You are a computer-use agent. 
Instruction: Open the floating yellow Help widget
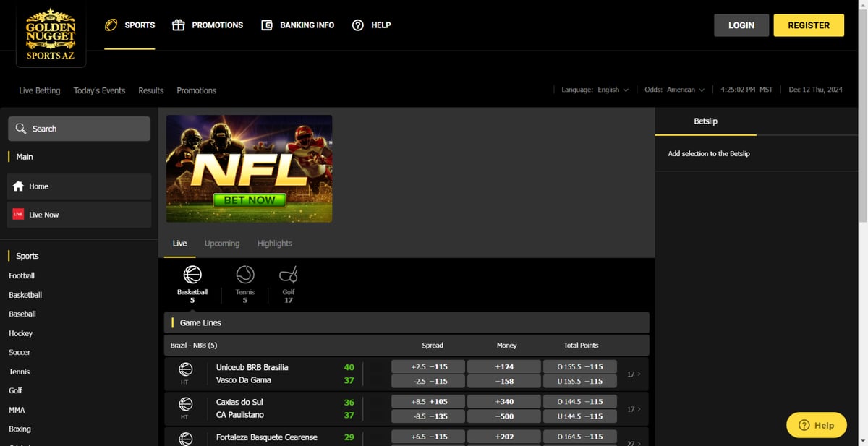816,425
